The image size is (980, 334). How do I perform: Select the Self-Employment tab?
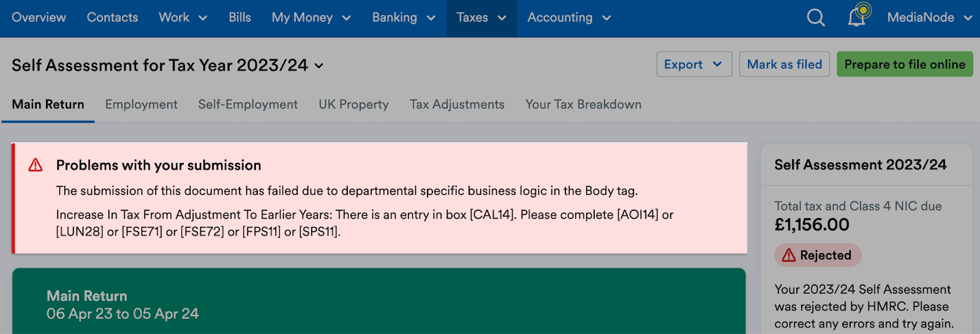[x=247, y=105]
